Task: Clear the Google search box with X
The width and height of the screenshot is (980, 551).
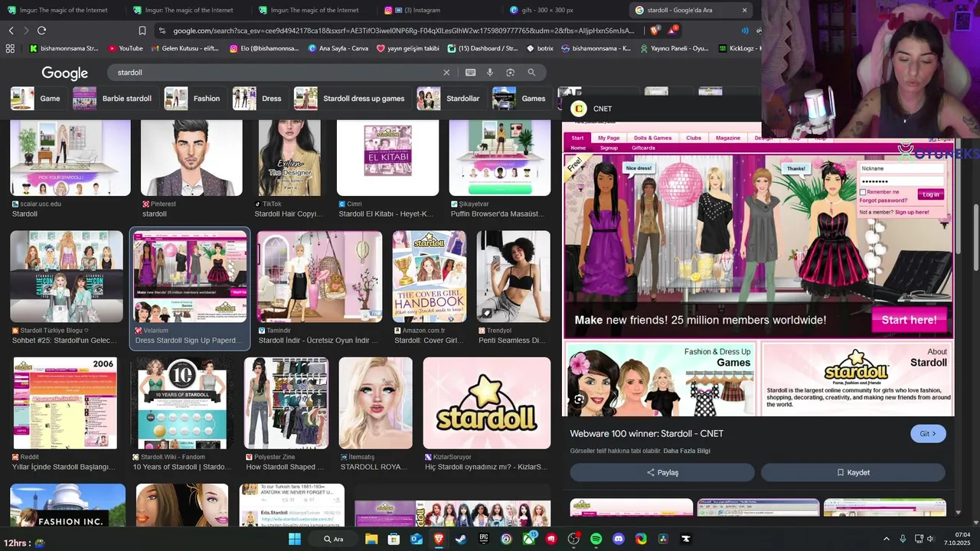Action: [446, 73]
